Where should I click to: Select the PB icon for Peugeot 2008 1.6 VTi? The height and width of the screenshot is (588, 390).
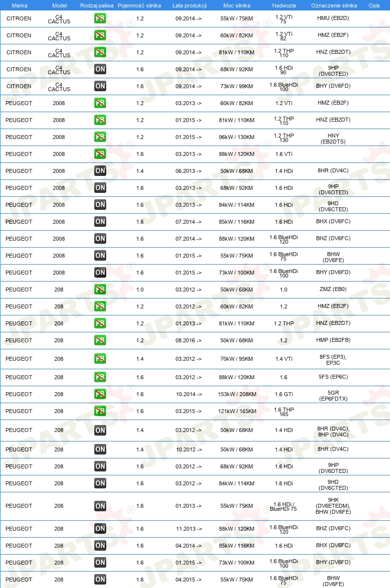(x=100, y=154)
